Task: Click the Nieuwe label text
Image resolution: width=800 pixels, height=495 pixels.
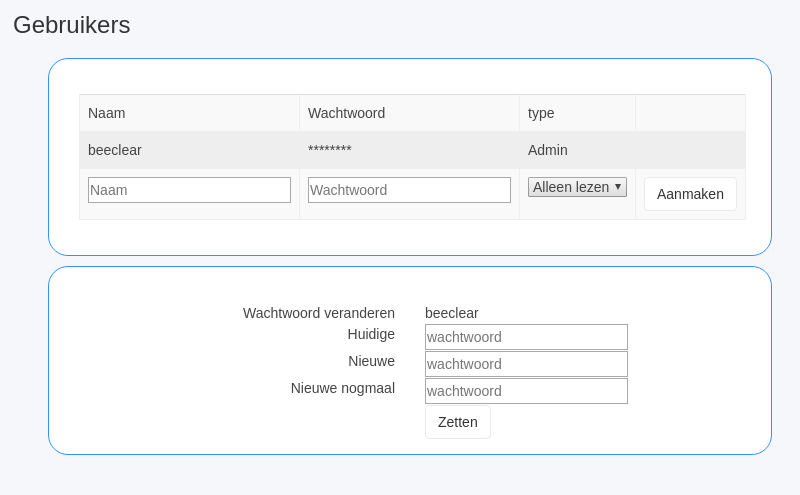Action: [x=371, y=361]
